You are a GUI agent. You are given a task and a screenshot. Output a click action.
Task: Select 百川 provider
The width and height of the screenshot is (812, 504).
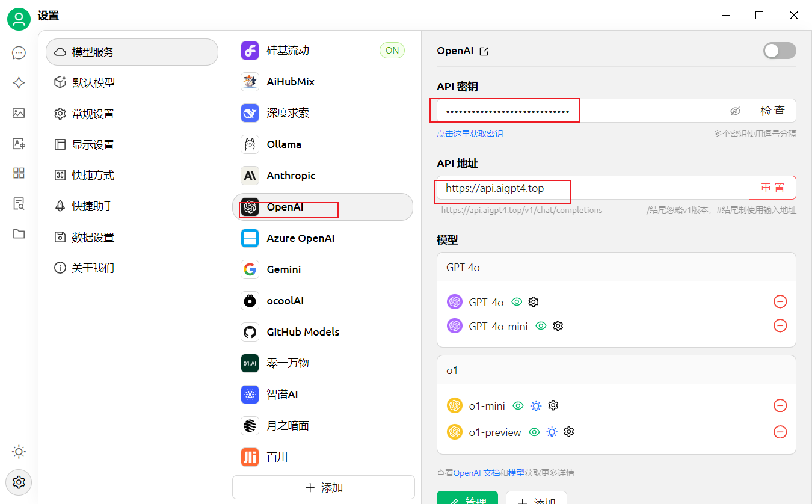[322, 457]
